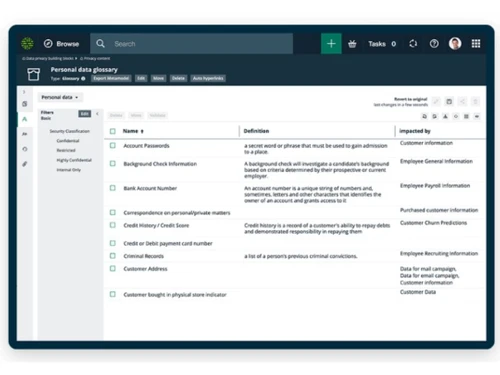Open the help question mark icon
The image size is (500, 375).
(434, 44)
